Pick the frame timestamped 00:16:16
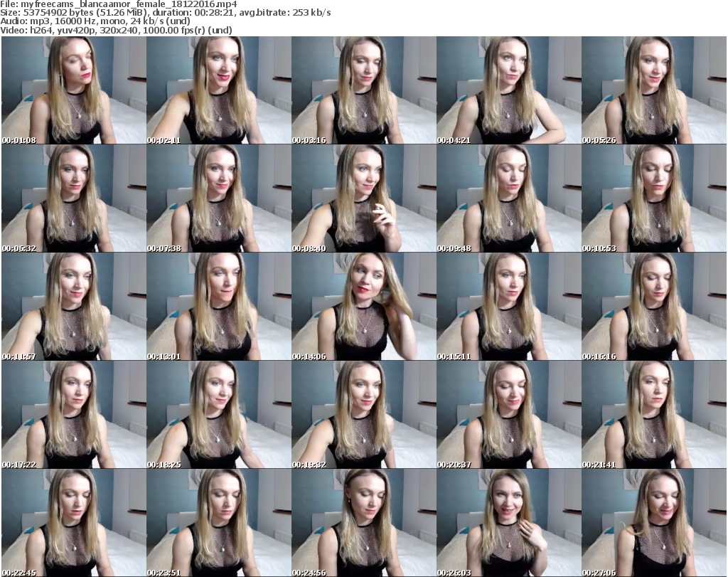Screen dimensions: 728x577 [x=654, y=307]
